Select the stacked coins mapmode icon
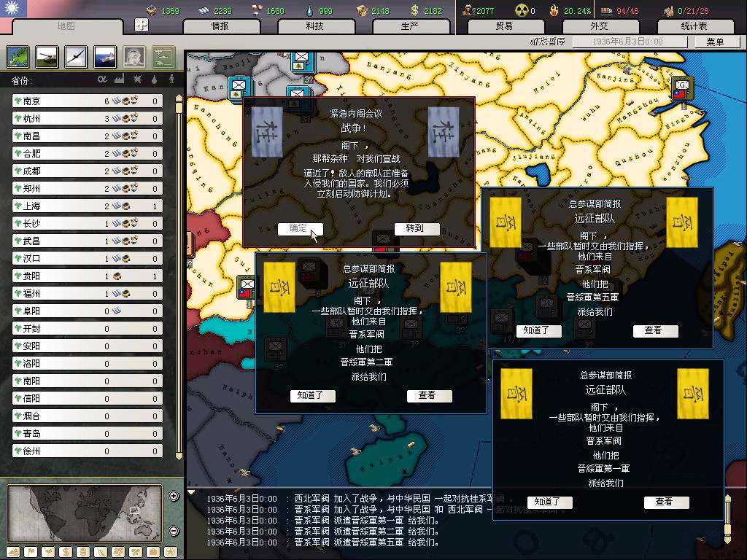The image size is (747, 560). pos(83,553)
